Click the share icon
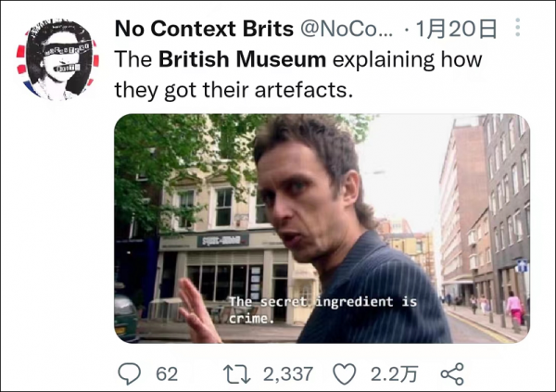The image size is (556, 392). pos(452,373)
